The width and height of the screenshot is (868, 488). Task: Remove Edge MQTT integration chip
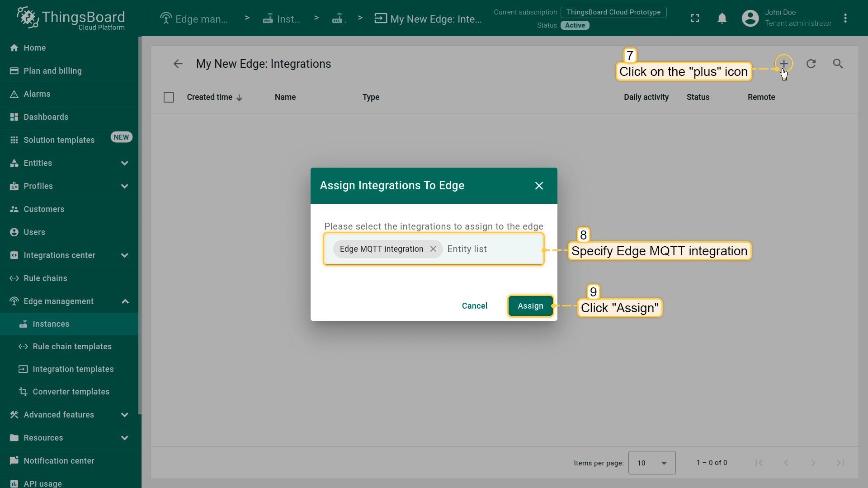click(x=433, y=249)
